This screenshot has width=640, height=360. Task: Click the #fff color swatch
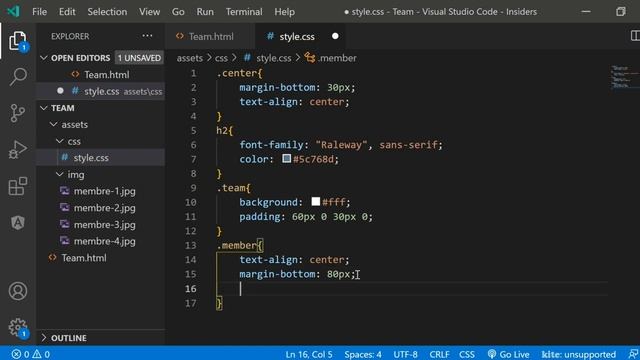(x=316, y=202)
